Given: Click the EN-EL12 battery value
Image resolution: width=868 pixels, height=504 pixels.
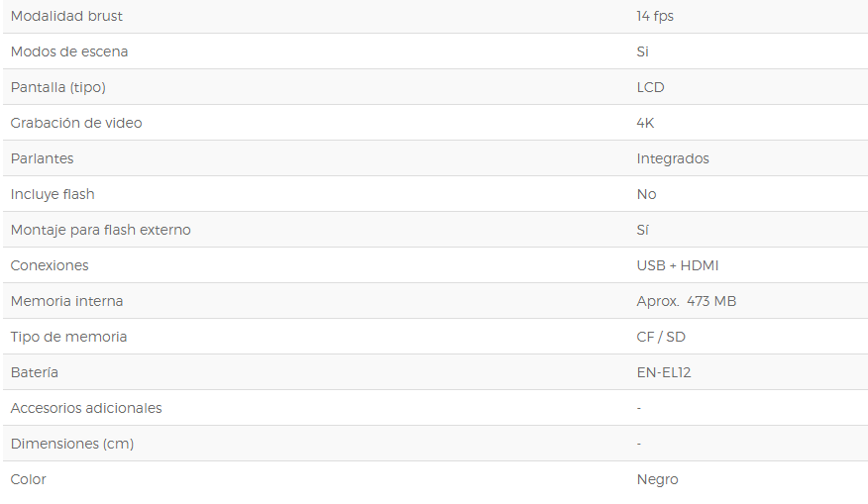Looking at the screenshot, I should pos(664,372).
